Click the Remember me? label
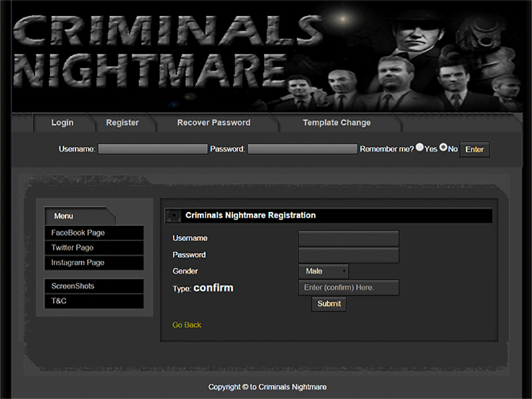 tap(387, 149)
